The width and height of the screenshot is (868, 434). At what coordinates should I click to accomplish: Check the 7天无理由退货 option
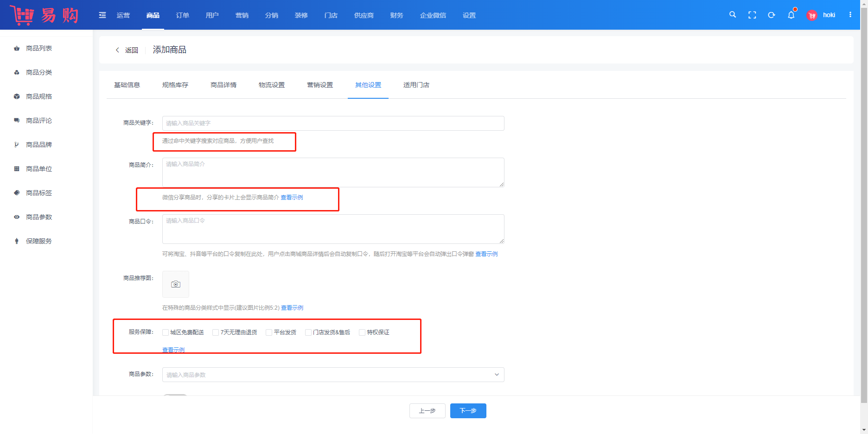[216, 332]
